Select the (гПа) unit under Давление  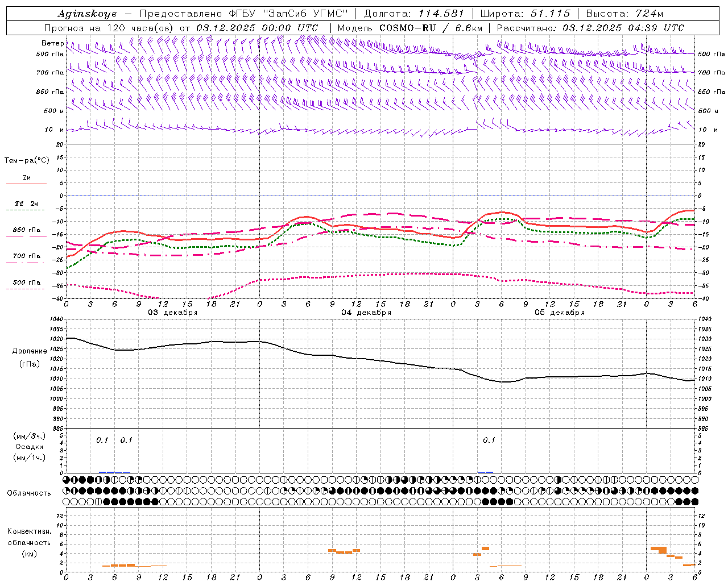(x=30, y=364)
